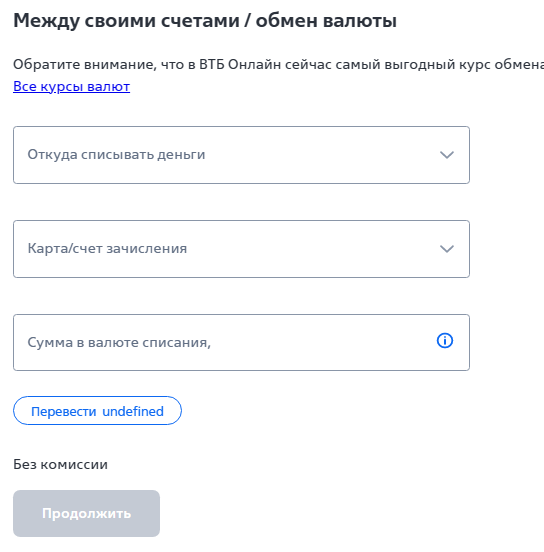Click placeholder text Откуда списывать деньги
The width and height of the screenshot is (544, 552).
[x=116, y=155]
